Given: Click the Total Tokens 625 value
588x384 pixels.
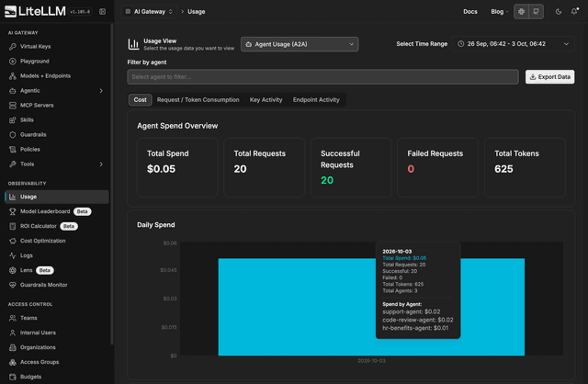Looking at the screenshot, I should pyautogui.click(x=503, y=169).
